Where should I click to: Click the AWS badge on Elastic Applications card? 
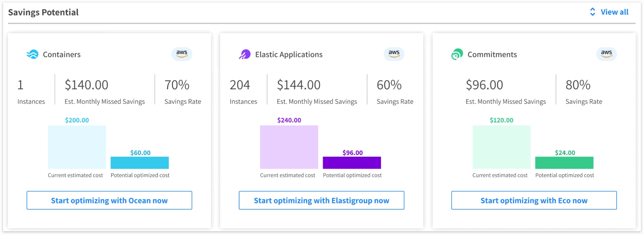click(x=394, y=54)
